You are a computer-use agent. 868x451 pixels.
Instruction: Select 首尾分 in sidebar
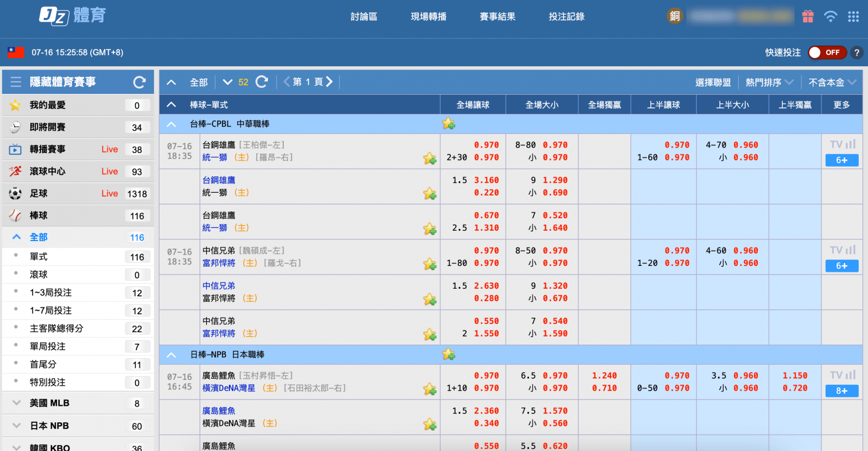coord(78,364)
